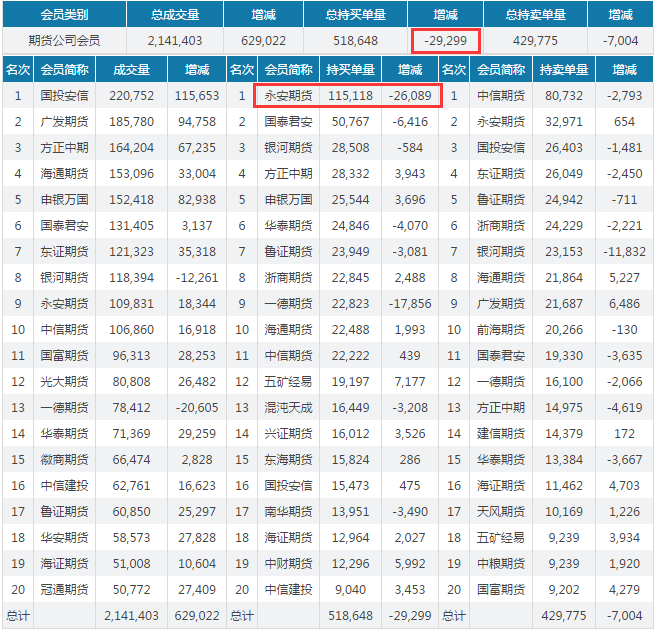Screen dimensions: 654x631
Task: Select 五矿经易 in the long position ranking
Action: tap(288, 381)
